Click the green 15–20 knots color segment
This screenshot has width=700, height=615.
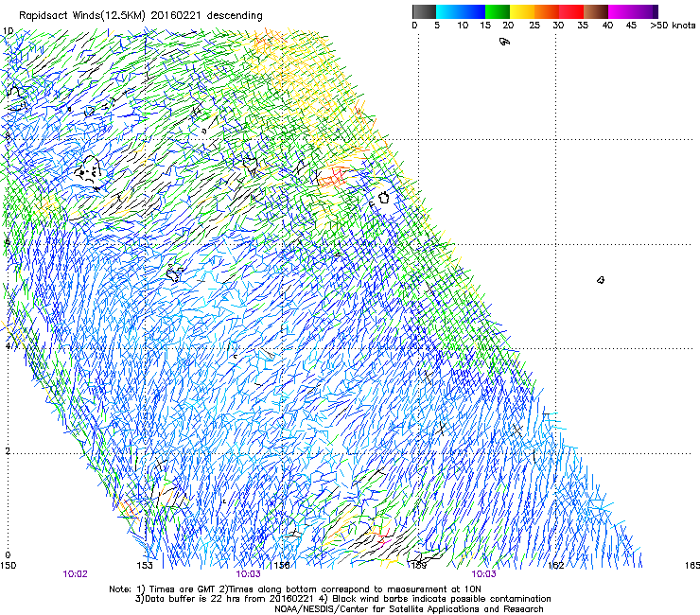(498, 11)
